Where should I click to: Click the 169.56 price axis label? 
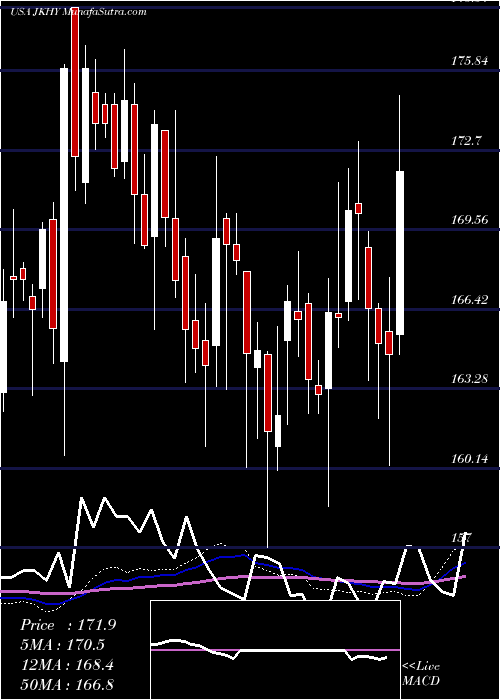coord(469,220)
